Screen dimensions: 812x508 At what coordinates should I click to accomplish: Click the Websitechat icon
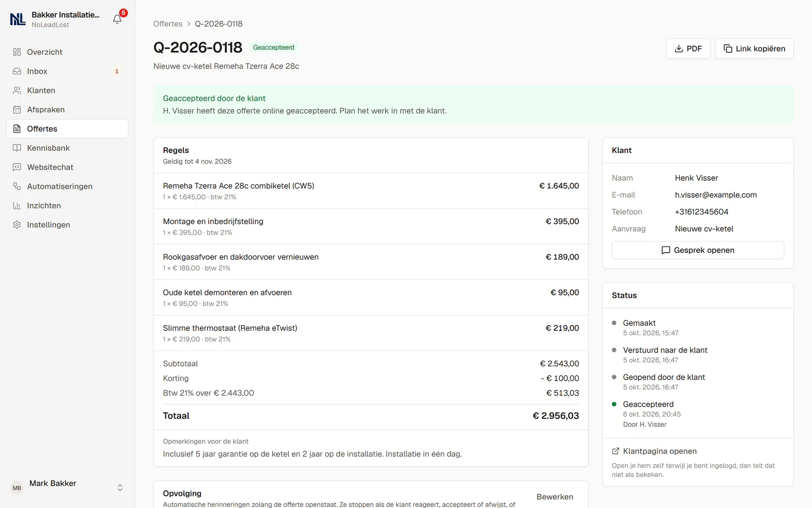click(x=17, y=167)
